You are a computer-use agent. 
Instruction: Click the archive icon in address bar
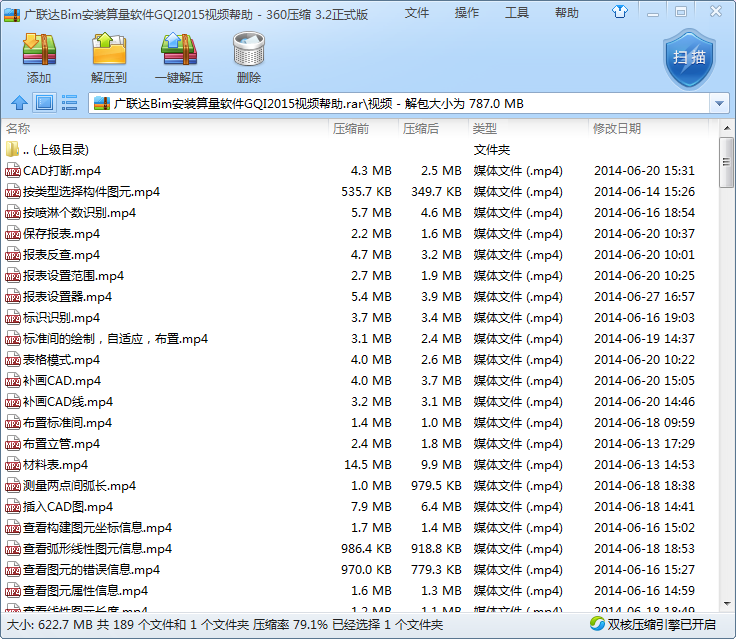(102, 103)
